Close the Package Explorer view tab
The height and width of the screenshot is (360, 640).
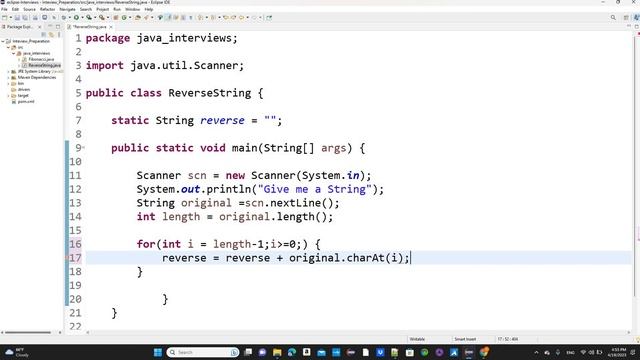tap(40, 27)
